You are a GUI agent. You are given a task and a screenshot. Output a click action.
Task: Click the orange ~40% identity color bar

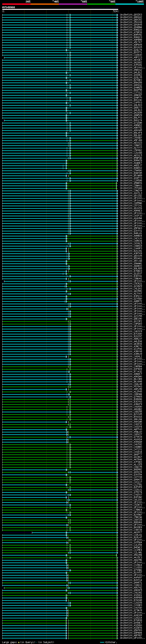(45, 4)
